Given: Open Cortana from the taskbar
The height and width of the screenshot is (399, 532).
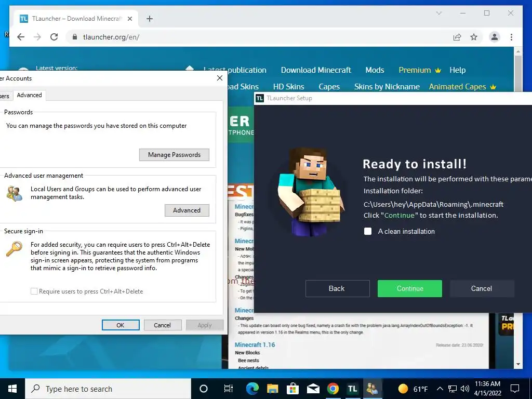Looking at the screenshot, I should [x=203, y=389].
